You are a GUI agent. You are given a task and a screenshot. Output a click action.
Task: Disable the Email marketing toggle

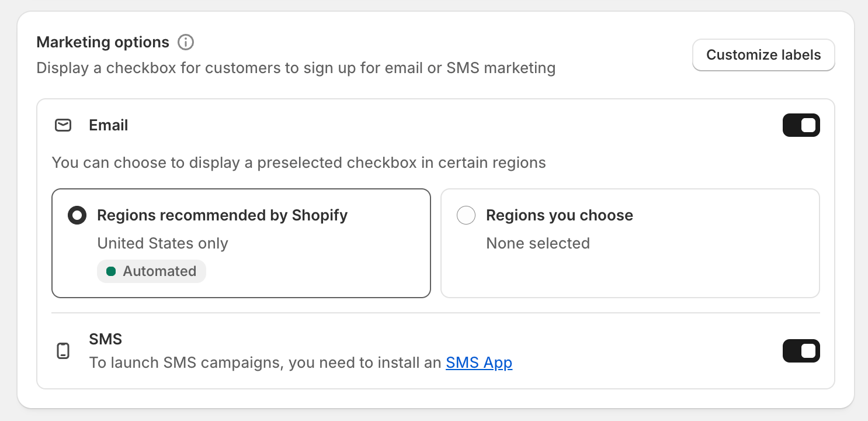point(801,125)
